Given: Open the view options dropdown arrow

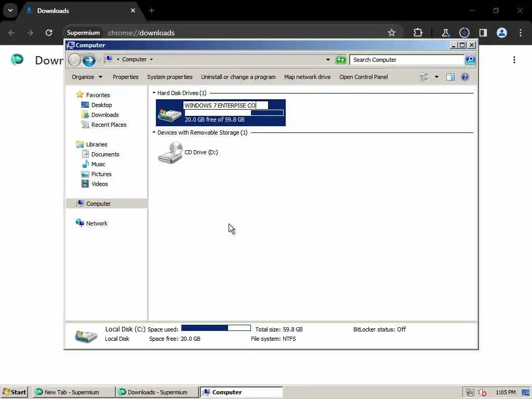Looking at the screenshot, I should point(436,77).
